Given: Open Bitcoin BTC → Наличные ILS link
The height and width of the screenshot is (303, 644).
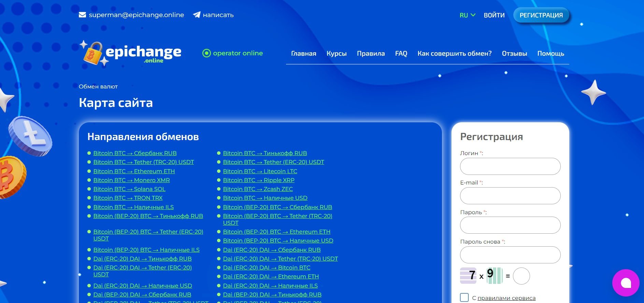Looking at the screenshot, I should click(x=133, y=207).
